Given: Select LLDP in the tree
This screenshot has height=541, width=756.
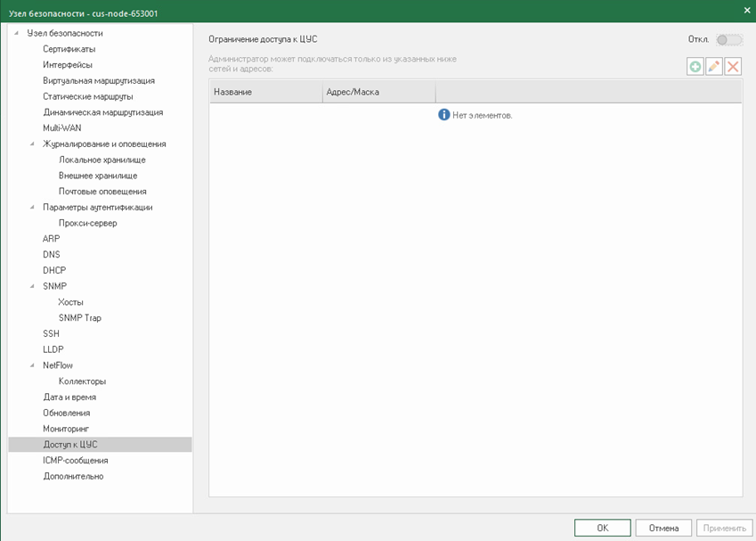Looking at the screenshot, I should (53, 349).
